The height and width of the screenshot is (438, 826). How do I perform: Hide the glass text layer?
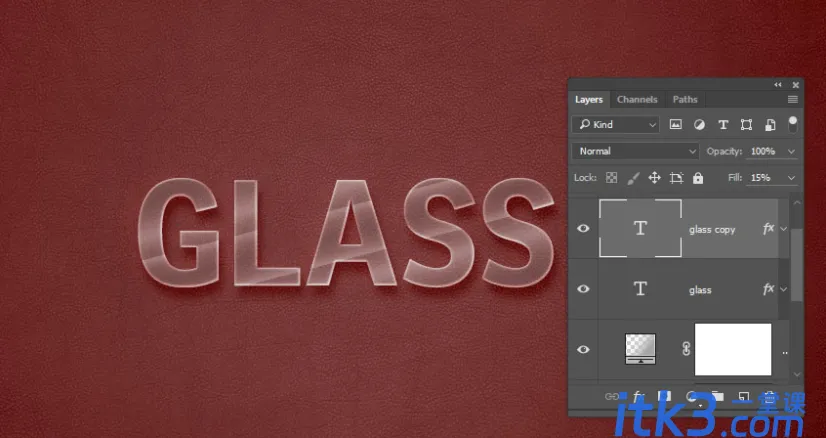click(583, 289)
